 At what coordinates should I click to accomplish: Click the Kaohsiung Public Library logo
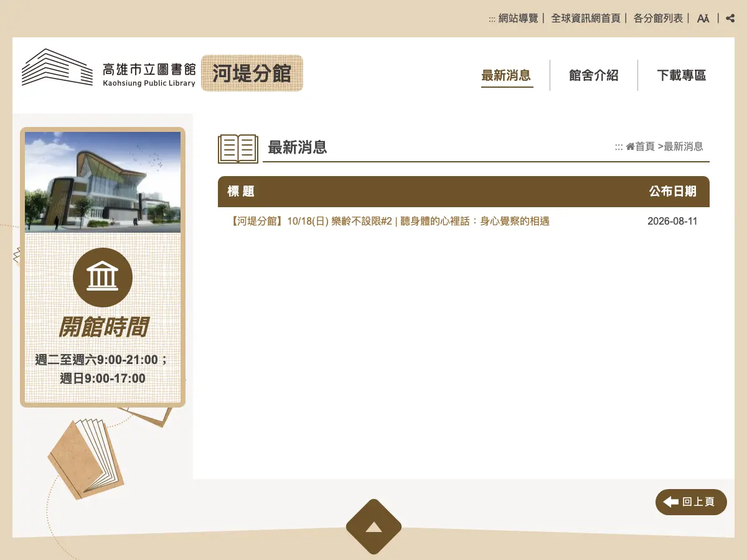pyautogui.click(x=109, y=68)
